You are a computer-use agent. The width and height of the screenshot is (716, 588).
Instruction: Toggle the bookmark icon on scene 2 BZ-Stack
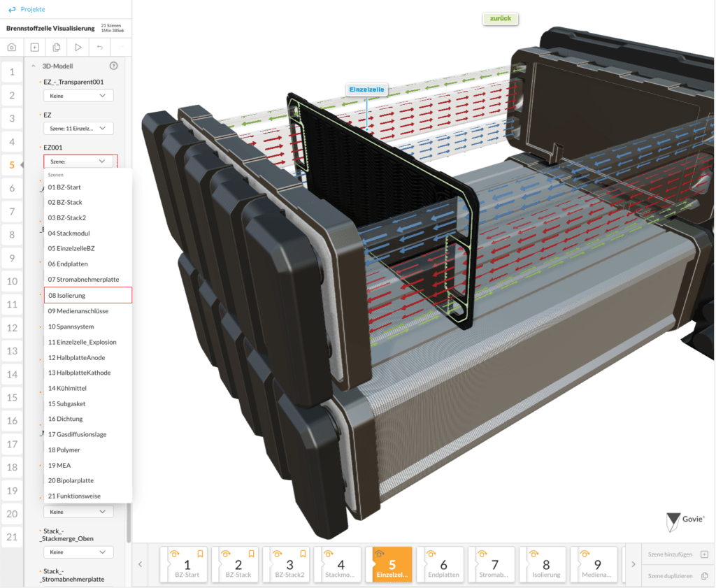251,554
